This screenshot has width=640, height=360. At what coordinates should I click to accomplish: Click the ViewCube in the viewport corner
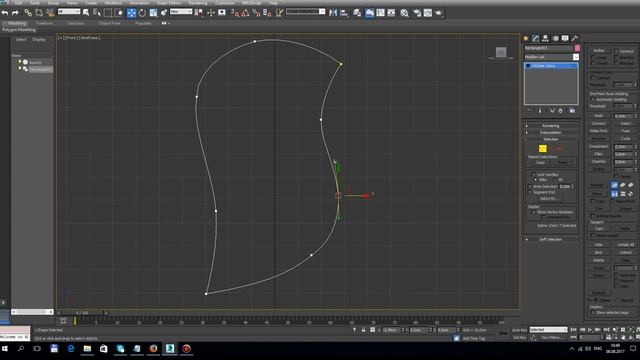501,52
